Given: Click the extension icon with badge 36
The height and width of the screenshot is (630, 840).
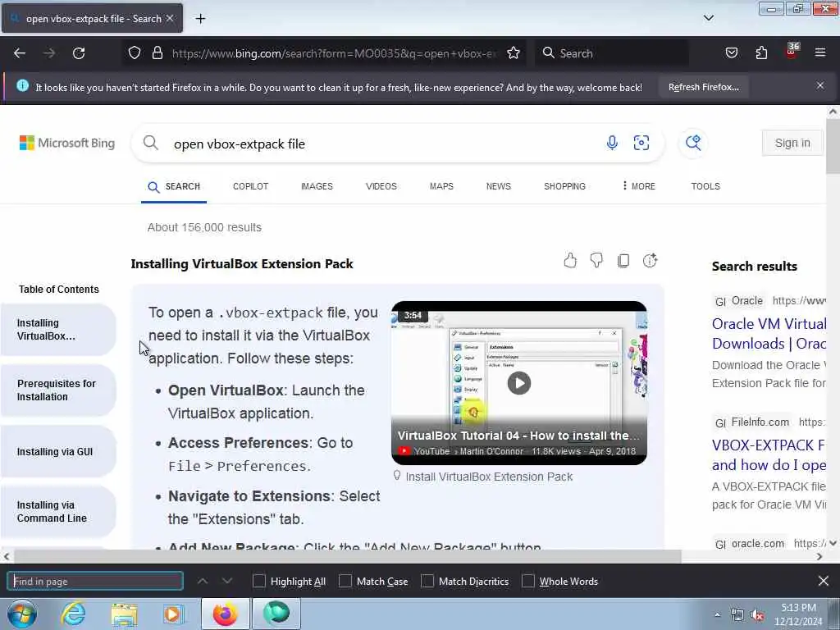Looking at the screenshot, I should [792, 52].
